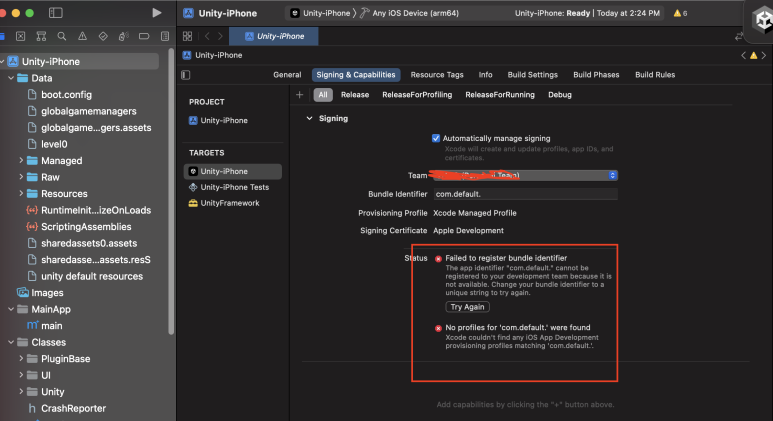Collapse the Signing section
Image resolution: width=773 pixels, height=421 pixels.
point(310,118)
